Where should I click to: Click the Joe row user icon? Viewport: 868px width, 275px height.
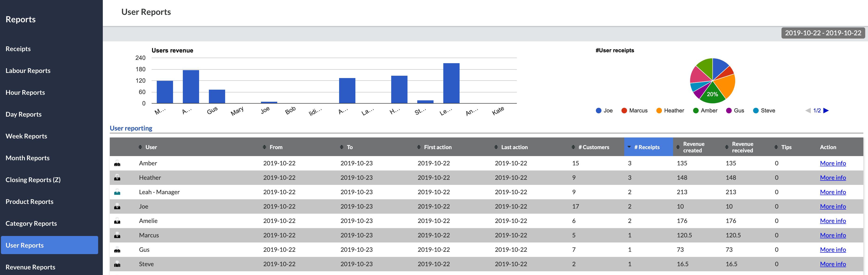[x=117, y=207]
